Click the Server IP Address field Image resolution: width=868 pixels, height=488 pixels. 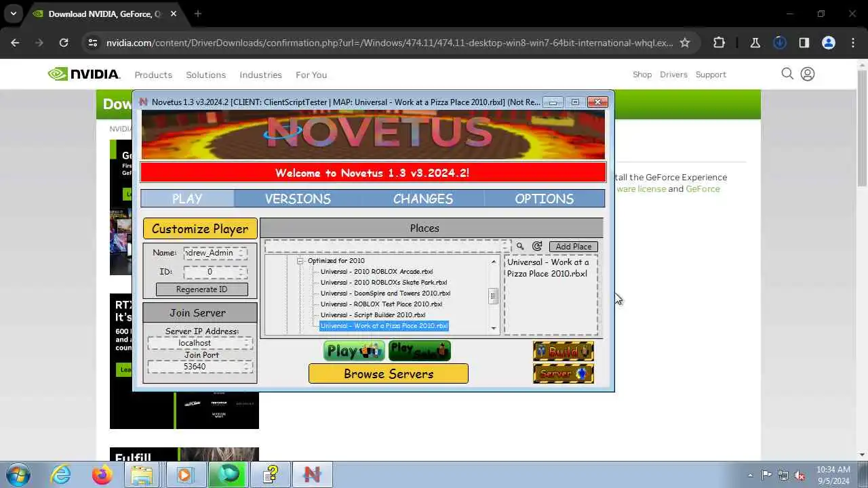pyautogui.click(x=200, y=343)
